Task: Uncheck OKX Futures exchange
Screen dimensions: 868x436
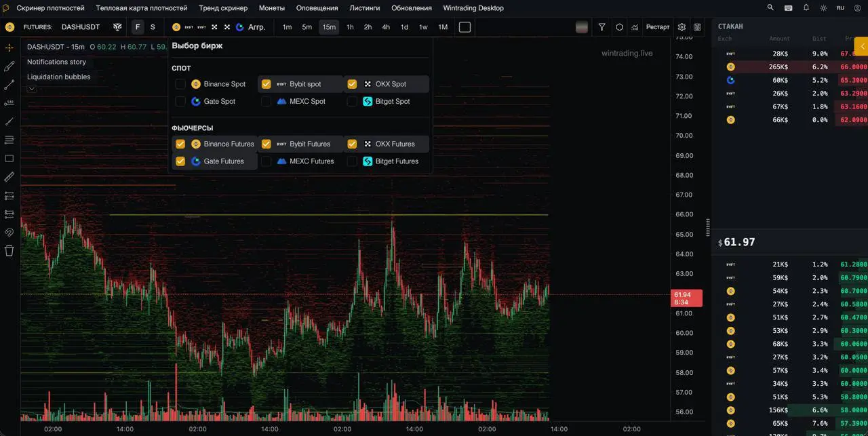Action: click(x=352, y=144)
